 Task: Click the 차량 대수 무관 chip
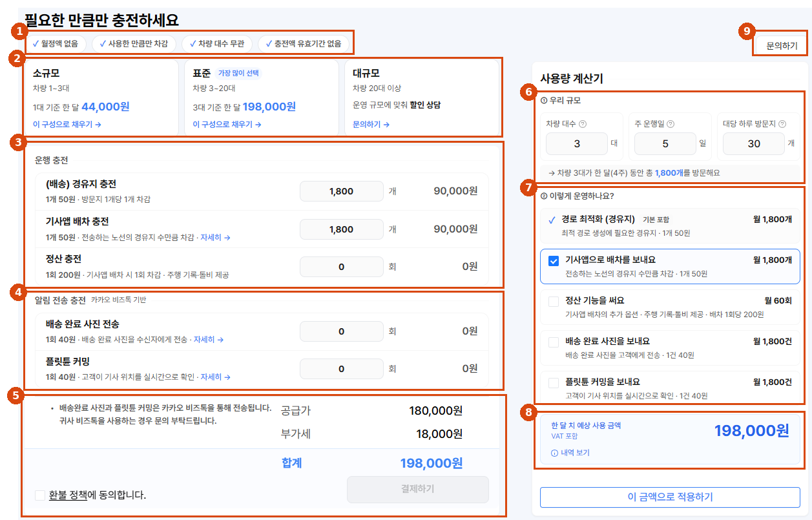coord(217,44)
